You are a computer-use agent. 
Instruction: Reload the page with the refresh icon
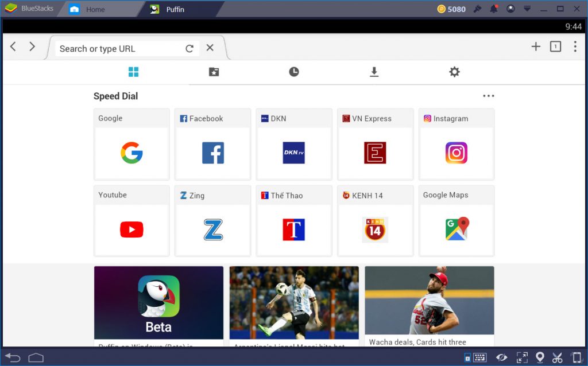pyautogui.click(x=189, y=48)
